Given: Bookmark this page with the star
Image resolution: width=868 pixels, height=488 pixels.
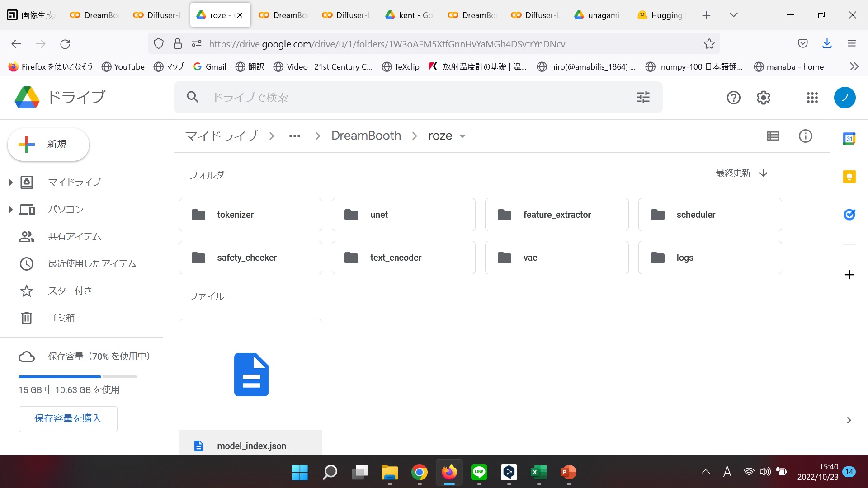Looking at the screenshot, I should point(709,44).
